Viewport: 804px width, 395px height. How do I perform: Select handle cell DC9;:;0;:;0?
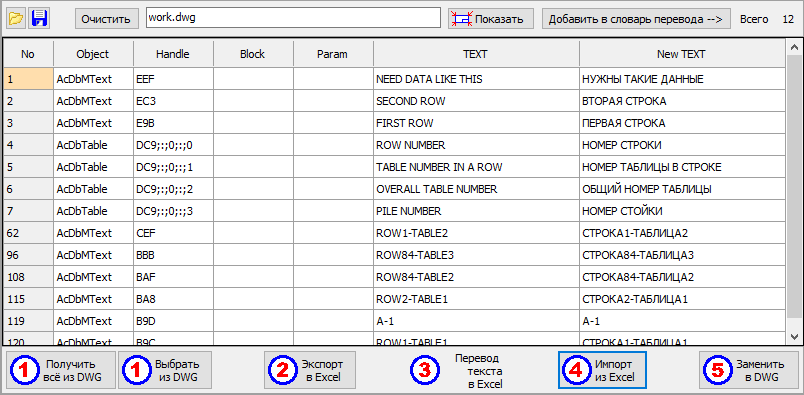(173, 145)
